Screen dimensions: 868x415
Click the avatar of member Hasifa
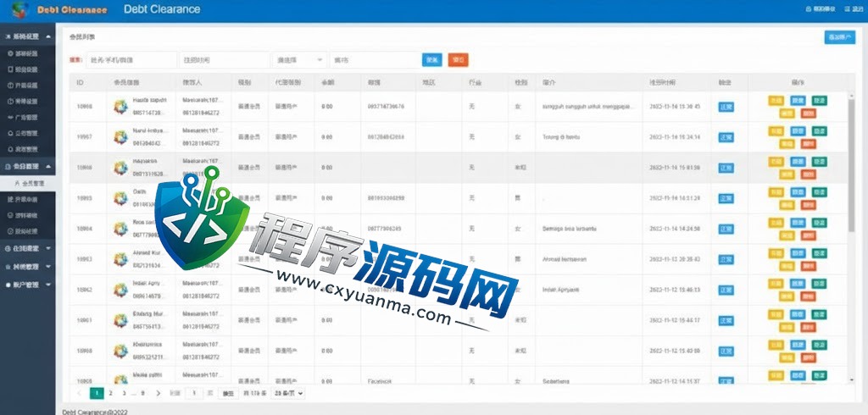120,106
